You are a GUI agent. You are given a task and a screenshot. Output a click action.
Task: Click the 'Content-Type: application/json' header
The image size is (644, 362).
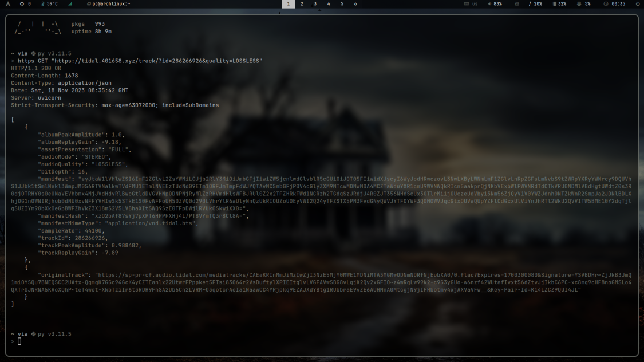tap(61, 83)
